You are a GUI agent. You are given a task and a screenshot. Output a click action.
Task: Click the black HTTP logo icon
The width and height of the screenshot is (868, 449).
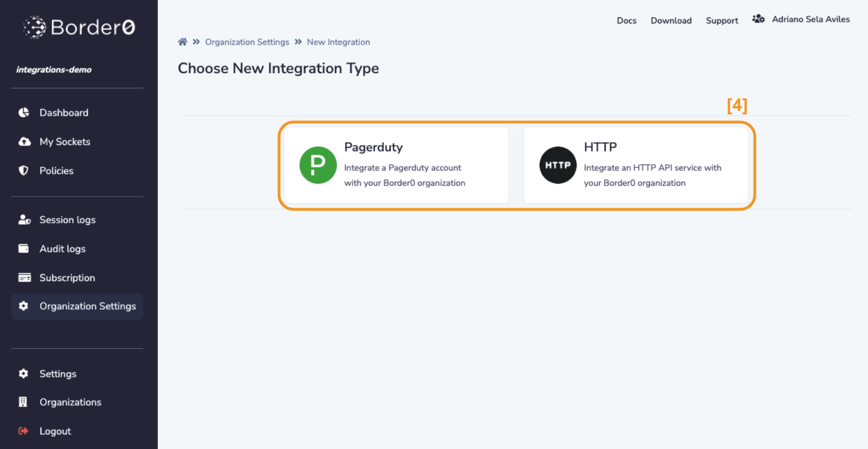point(558,165)
